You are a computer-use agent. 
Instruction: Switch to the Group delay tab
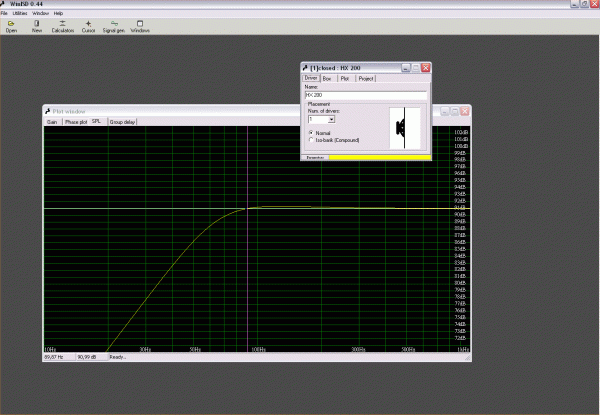(x=122, y=122)
